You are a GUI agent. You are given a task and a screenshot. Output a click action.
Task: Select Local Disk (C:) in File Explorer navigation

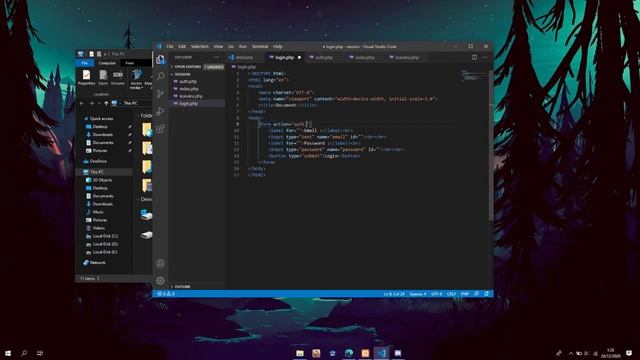(x=105, y=236)
